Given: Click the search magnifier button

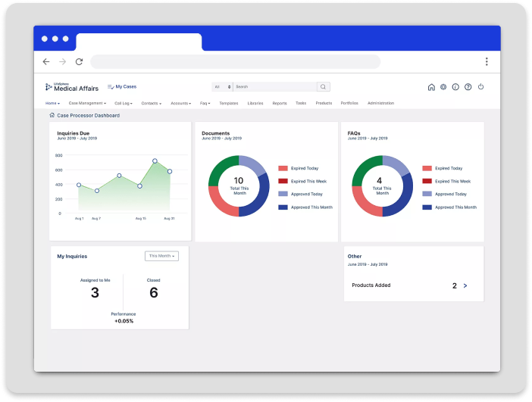Looking at the screenshot, I should point(324,87).
